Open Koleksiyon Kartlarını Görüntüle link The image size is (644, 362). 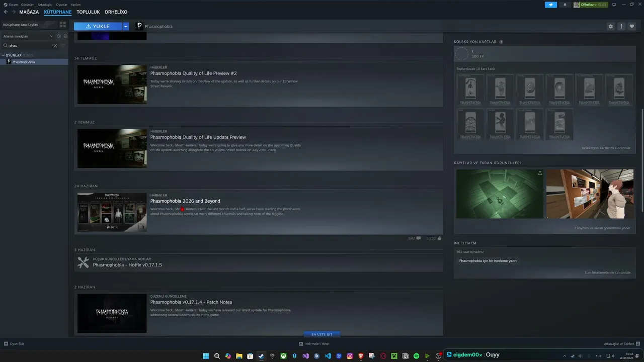tap(606, 148)
